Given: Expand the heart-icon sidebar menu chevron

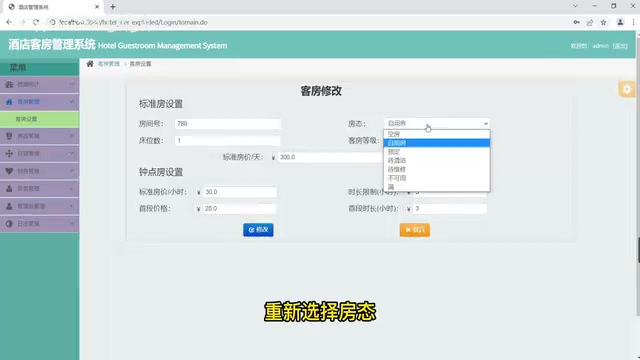Looking at the screenshot, I should pyautogui.click(x=72, y=171).
